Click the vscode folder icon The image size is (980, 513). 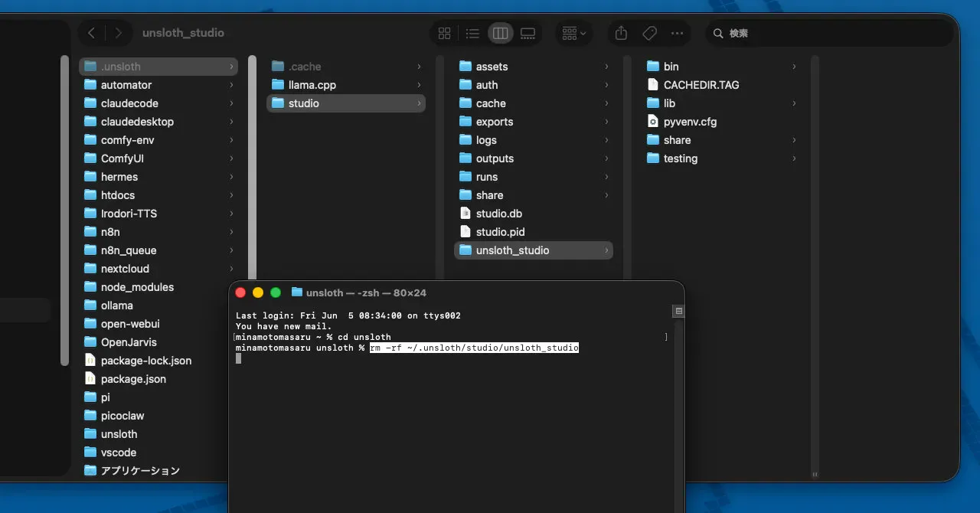point(90,453)
